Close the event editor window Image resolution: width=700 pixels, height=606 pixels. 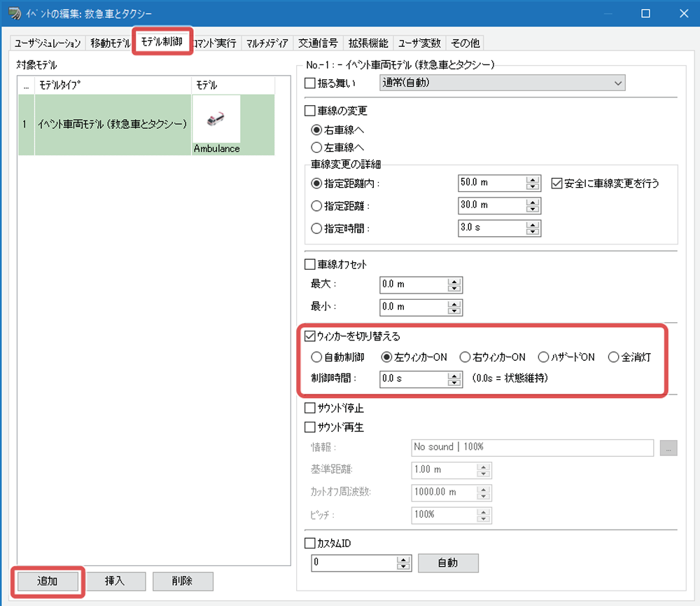click(683, 13)
